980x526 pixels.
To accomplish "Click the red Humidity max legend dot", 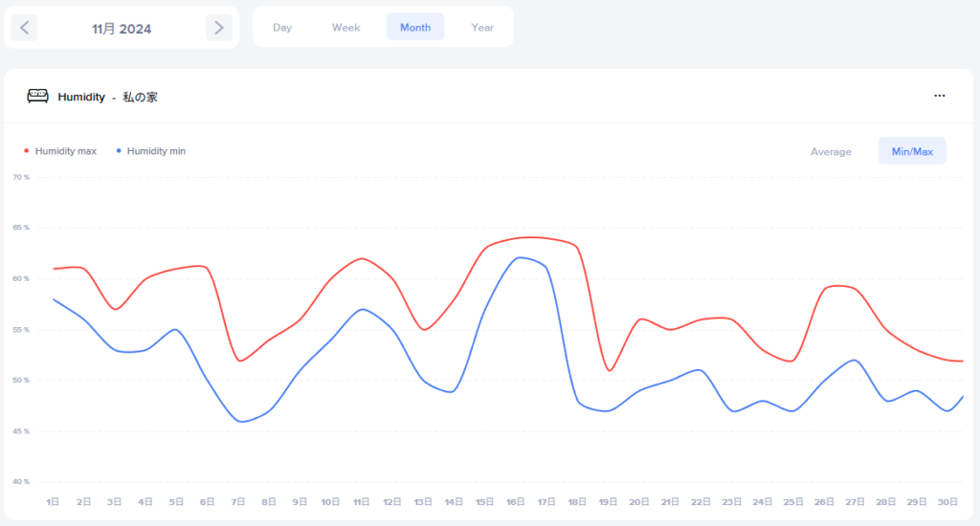I will point(27,151).
